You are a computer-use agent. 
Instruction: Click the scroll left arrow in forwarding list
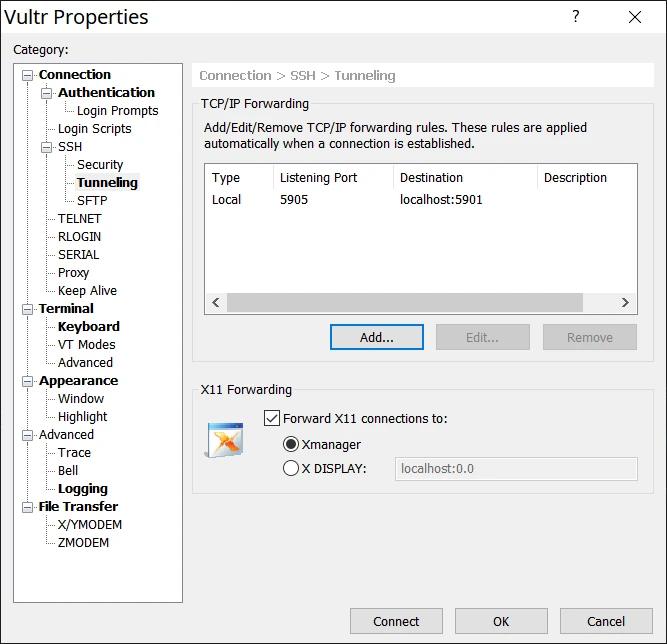pyautogui.click(x=216, y=302)
